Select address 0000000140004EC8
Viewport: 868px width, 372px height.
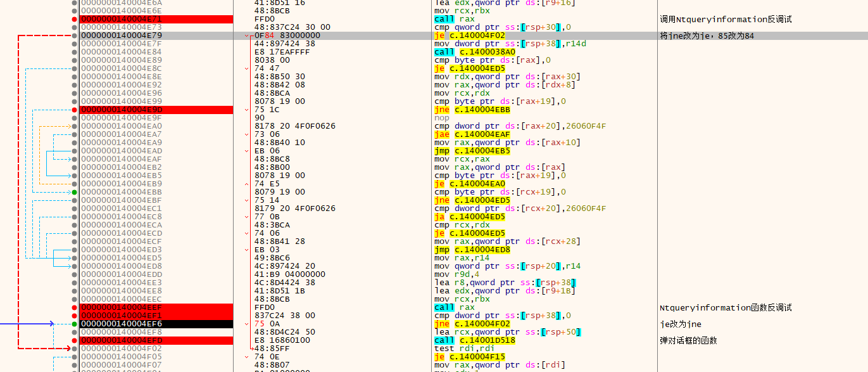[121, 217]
